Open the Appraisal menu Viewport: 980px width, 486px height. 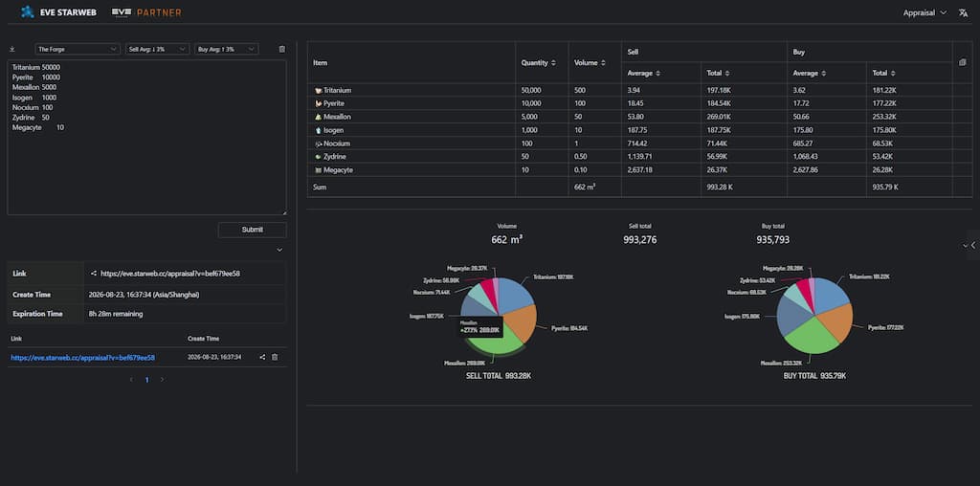coord(924,12)
